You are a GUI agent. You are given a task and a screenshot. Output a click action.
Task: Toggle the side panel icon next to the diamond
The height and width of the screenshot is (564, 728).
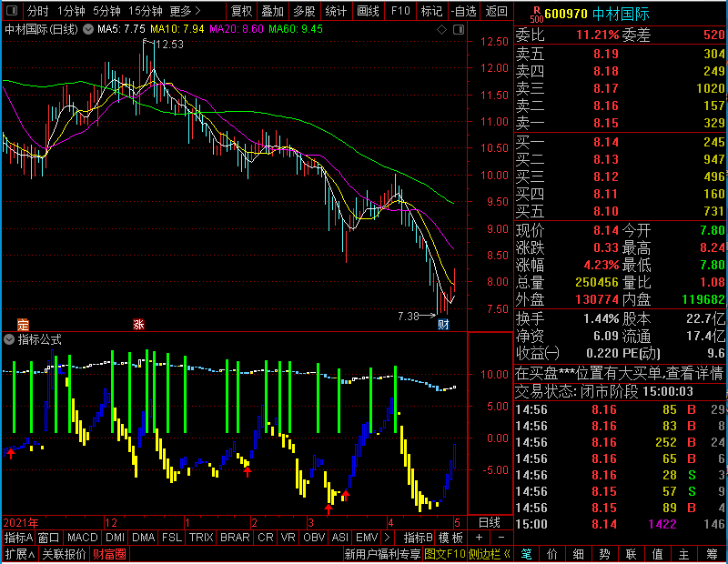click(x=459, y=30)
